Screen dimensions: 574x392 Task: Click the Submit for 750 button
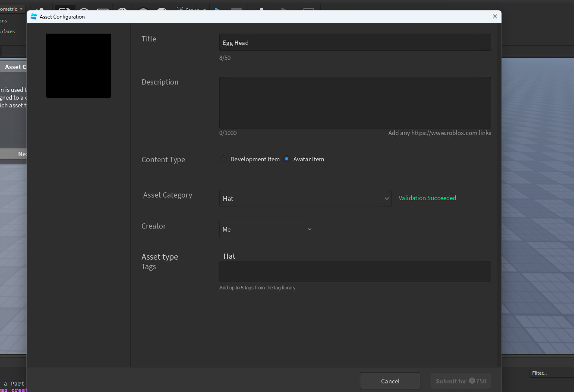(x=460, y=381)
